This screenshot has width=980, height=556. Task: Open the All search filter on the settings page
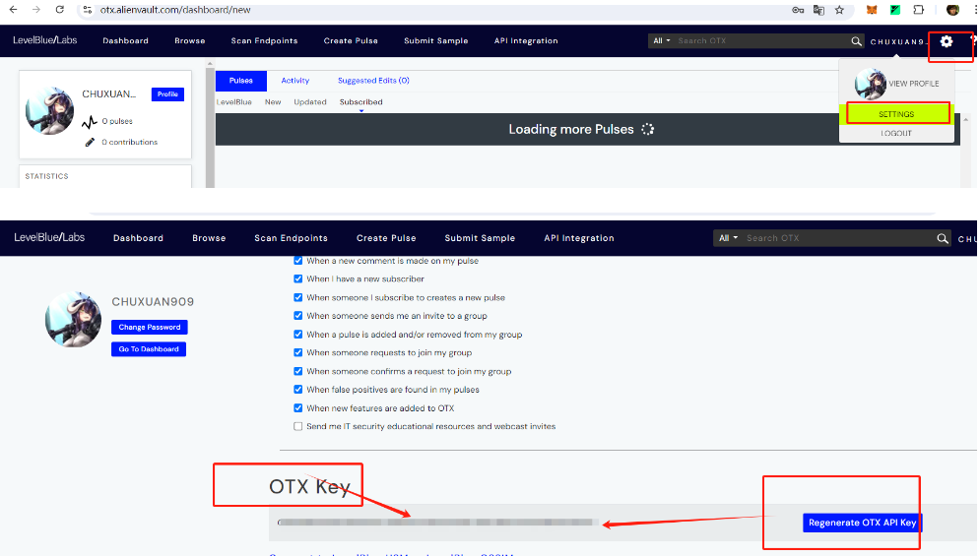(x=728, y=238)
